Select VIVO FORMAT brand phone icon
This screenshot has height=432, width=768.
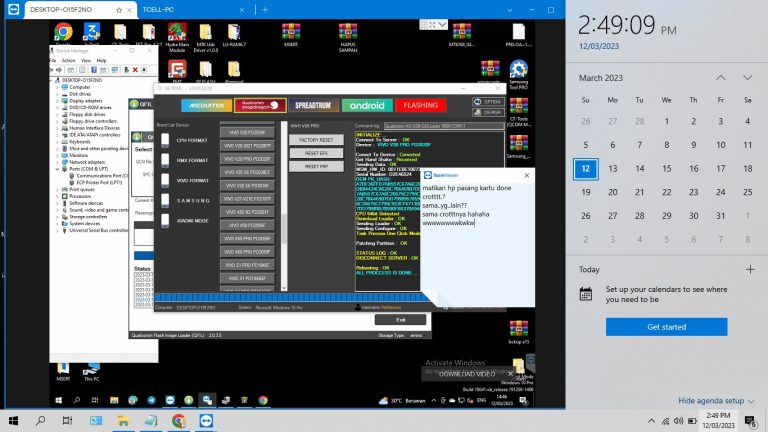coord(165,180)
